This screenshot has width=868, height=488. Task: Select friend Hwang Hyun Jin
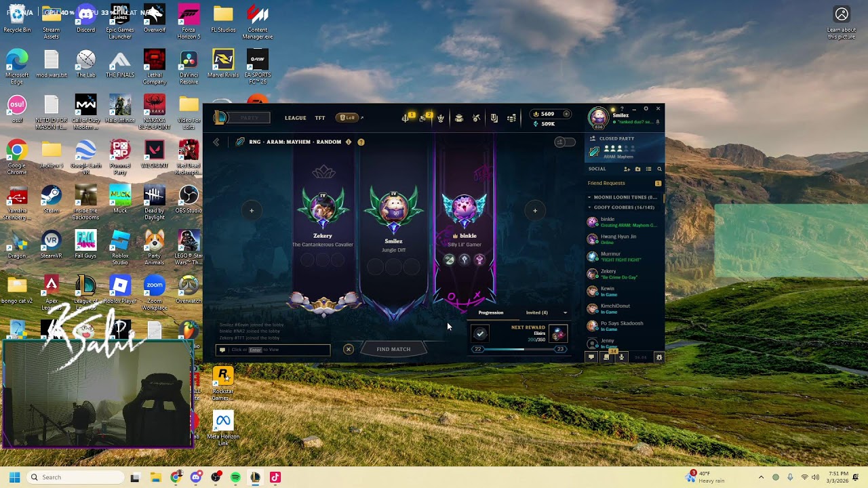pyautogui.click(x=624, y=239)
